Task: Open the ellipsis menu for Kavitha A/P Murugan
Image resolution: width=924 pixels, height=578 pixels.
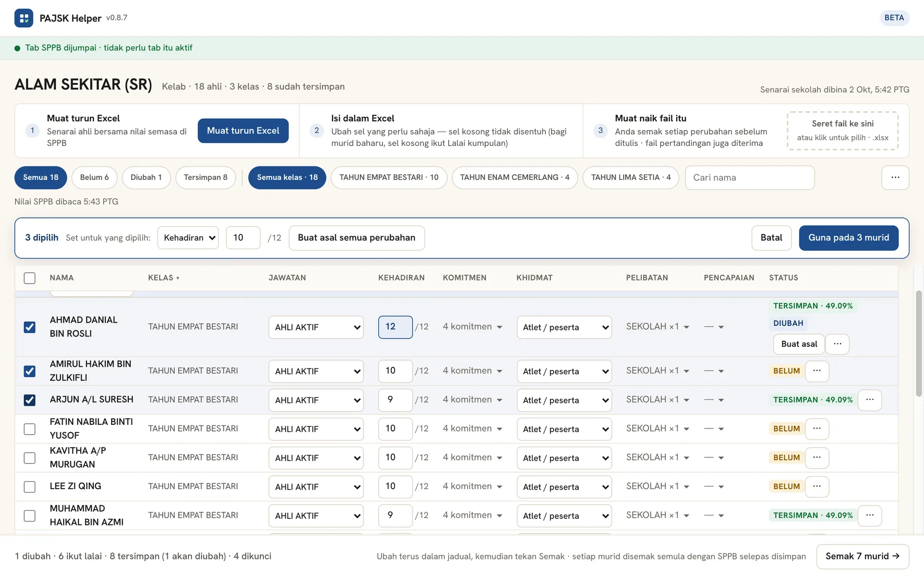Action: tap(817, 457)
